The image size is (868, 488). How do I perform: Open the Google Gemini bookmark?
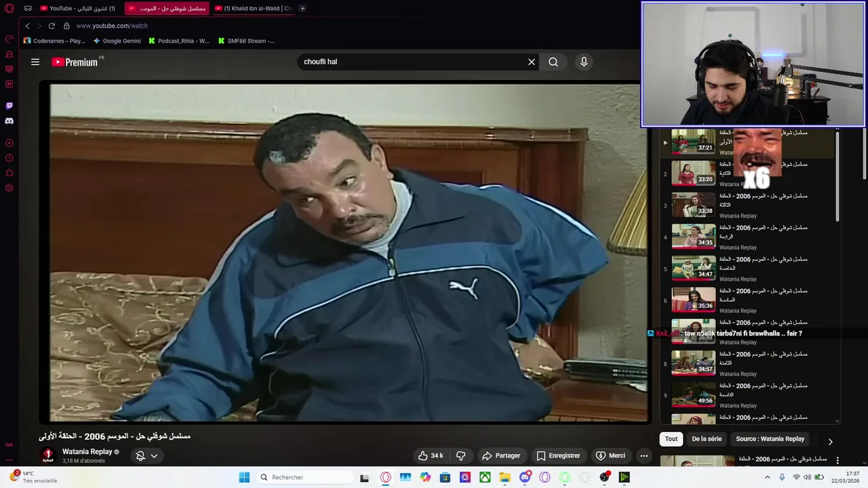[117, 41]
